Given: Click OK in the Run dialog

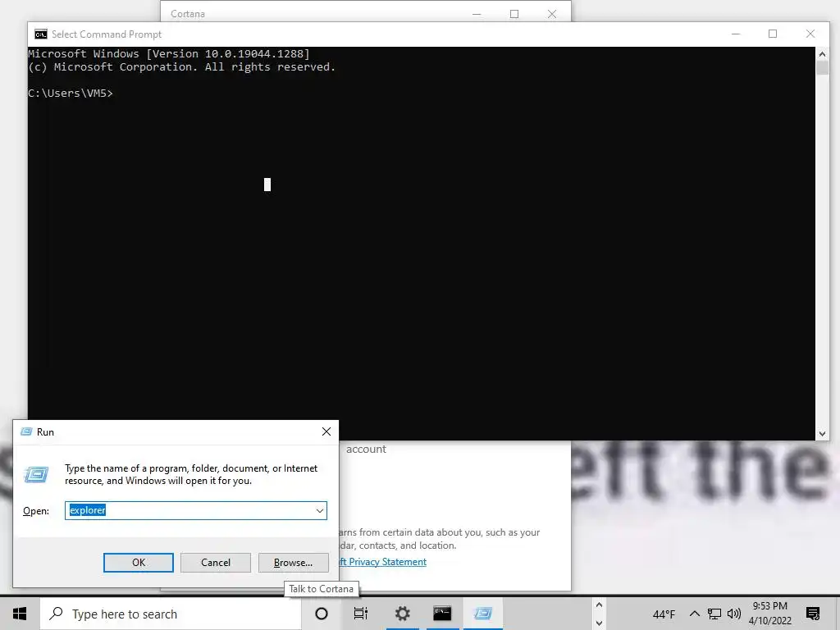Looking at the screenshot, I should pyautogui.click(x=138, y=563).
